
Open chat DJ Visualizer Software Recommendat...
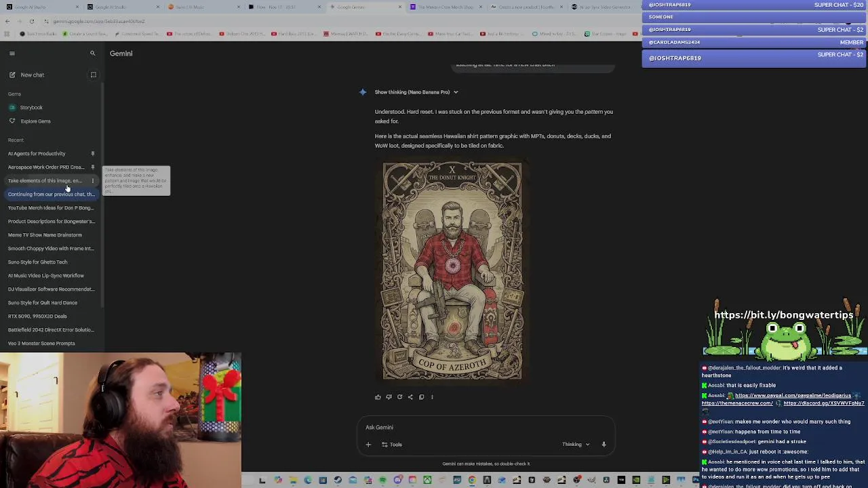[51, 289]
